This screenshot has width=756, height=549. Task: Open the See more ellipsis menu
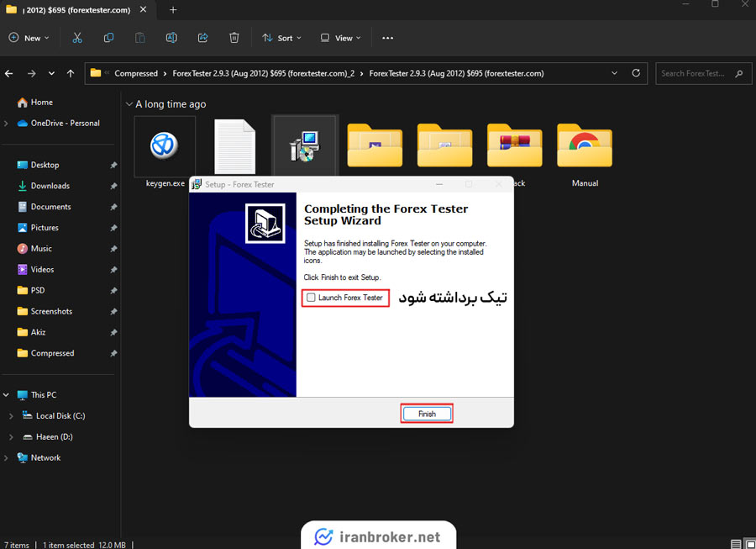pos(387,38)
